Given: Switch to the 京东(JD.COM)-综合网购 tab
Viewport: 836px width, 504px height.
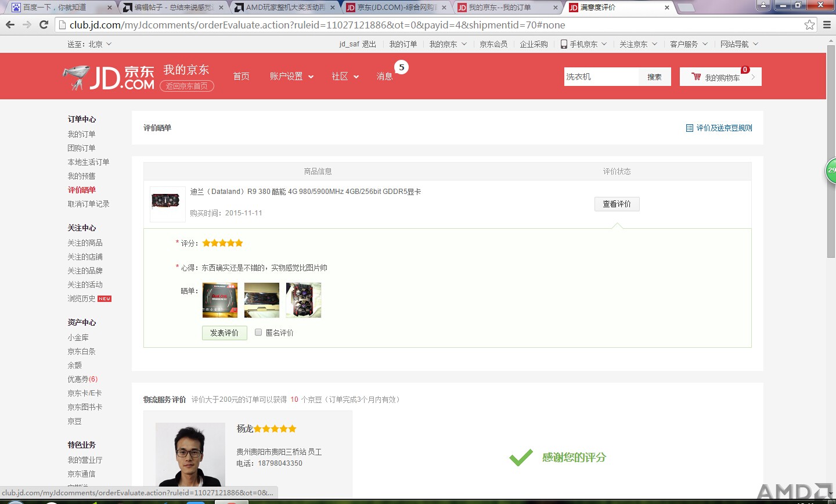Looking at the screenshot, I should tap(395, 8).
